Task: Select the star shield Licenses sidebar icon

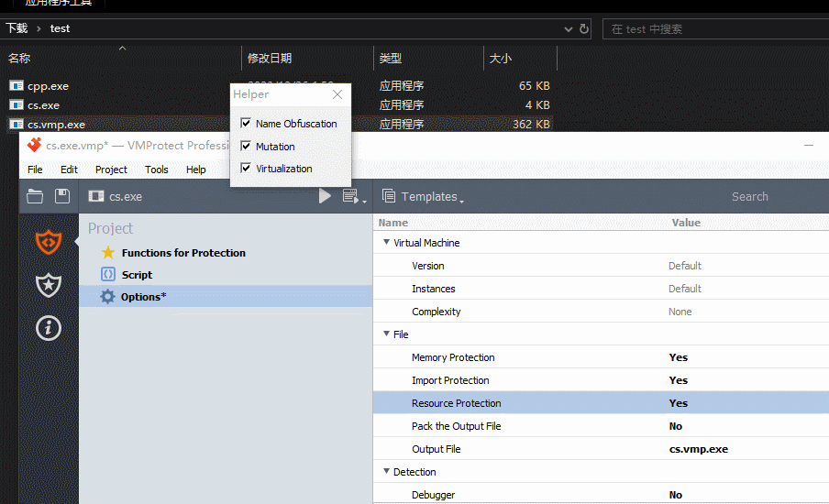Action: click(x=49, y=285)
